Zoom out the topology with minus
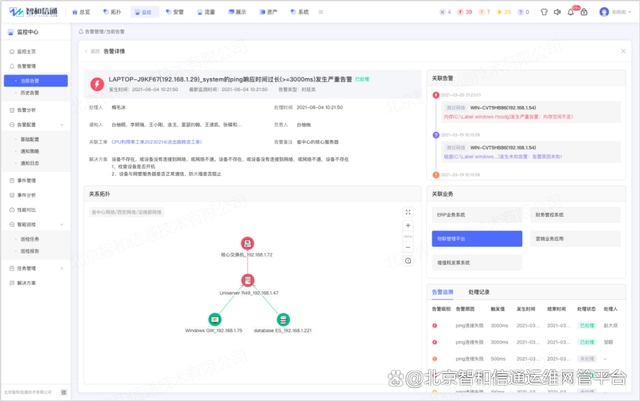 [408, 247]
